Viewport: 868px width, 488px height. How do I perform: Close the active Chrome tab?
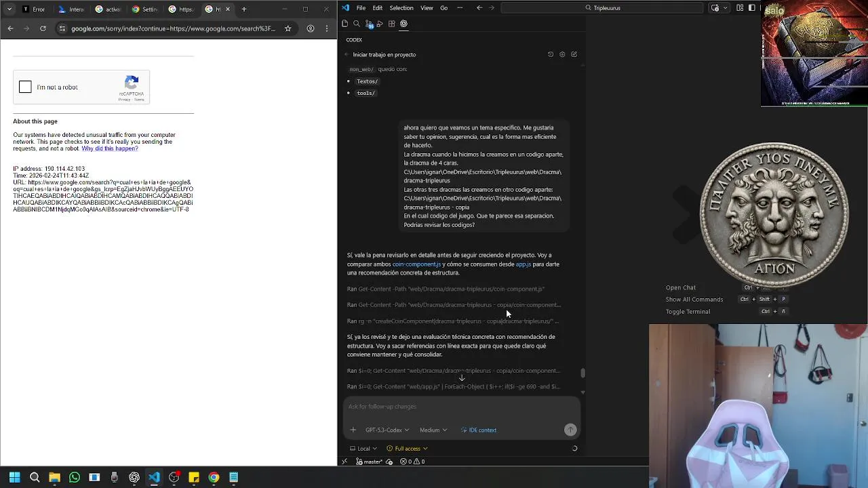click(x=228, y=9)
